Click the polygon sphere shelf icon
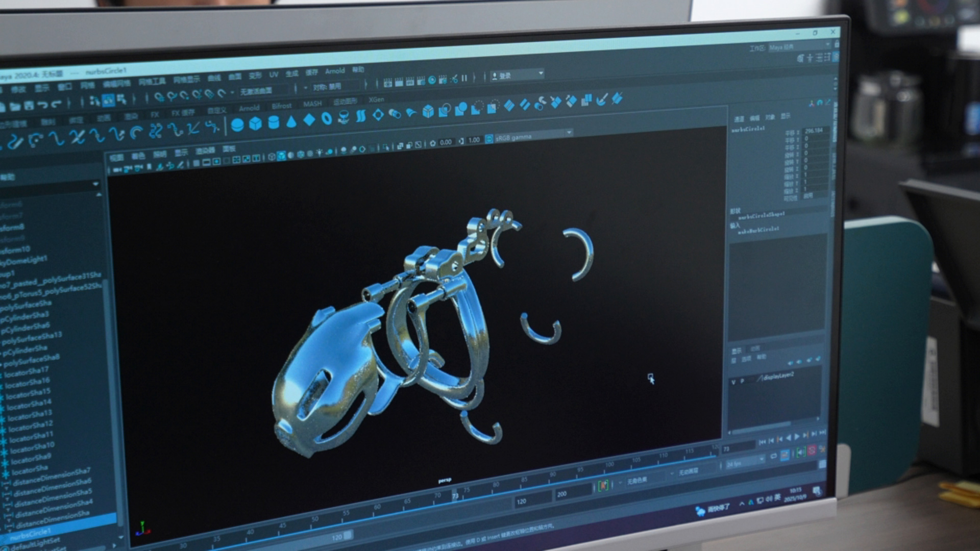 (237, 124)
